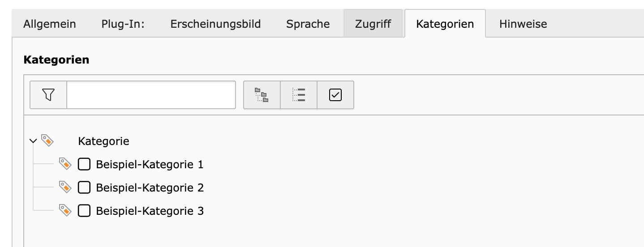644x247 pixels.
Task: Open the Erscheinungsbild tab
Action: (215, 24)
